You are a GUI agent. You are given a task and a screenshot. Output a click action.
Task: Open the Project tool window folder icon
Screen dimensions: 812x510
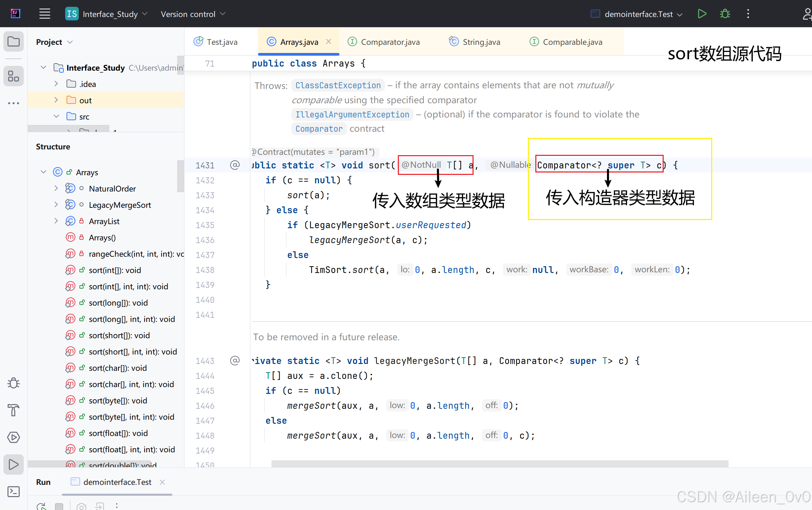[x=14, y=42]
